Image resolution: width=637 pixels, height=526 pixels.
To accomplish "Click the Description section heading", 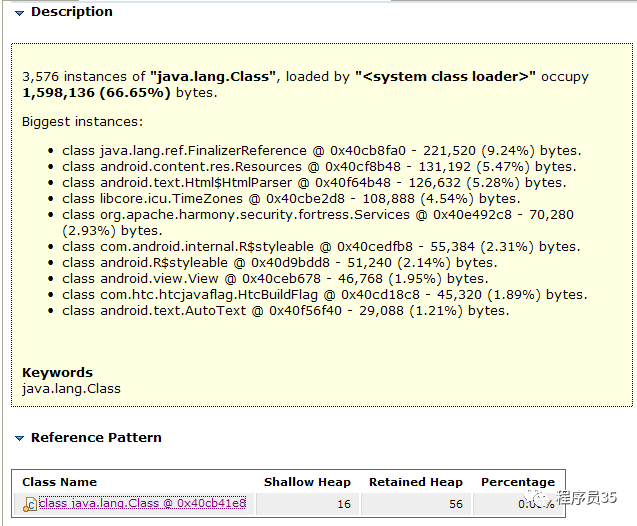I will (x=72, y=12).
